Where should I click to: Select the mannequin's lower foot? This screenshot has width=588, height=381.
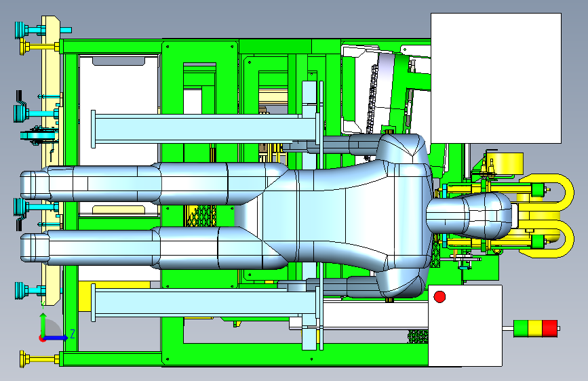click(x=35, y=247)
